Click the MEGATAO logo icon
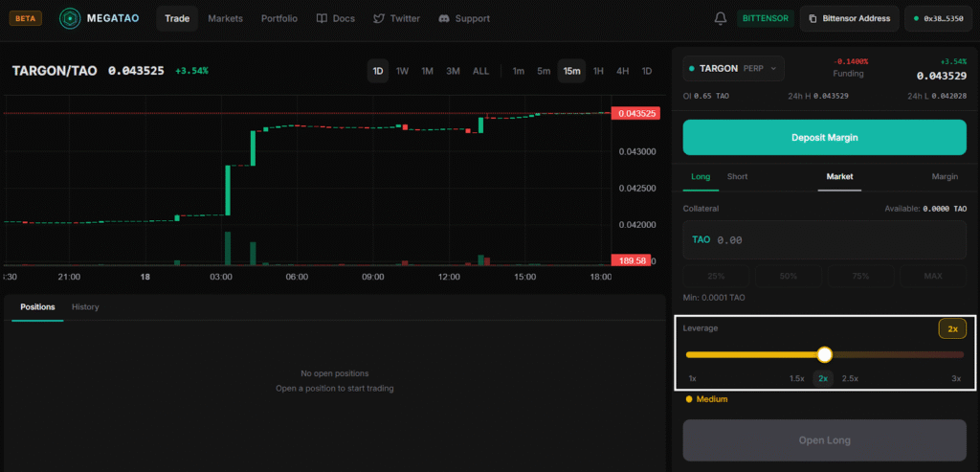The height and width of the screenshot is (472, 980). click(x=71, y=18)
